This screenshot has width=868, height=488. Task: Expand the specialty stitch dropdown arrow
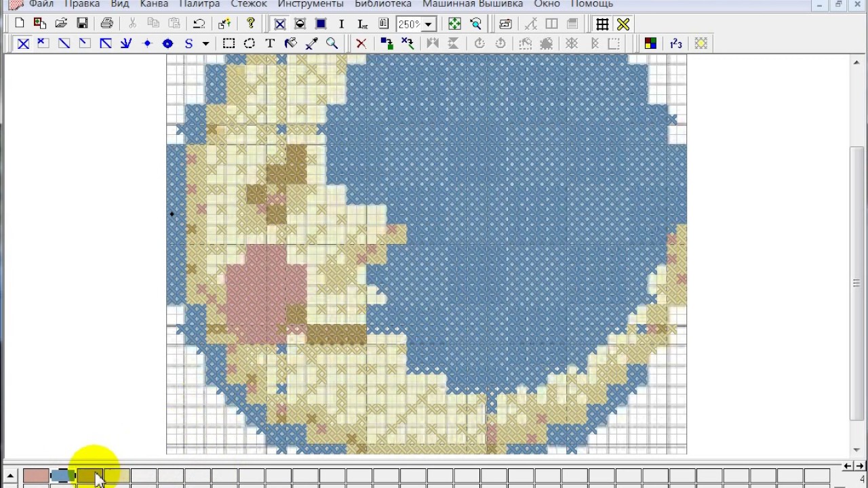tap(205, 44)
